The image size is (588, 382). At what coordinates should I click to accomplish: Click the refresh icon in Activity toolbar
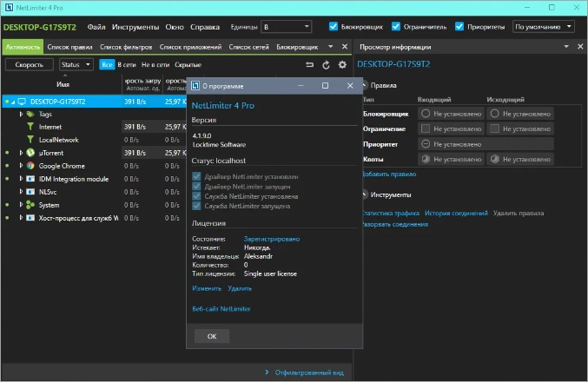point(326,65)
